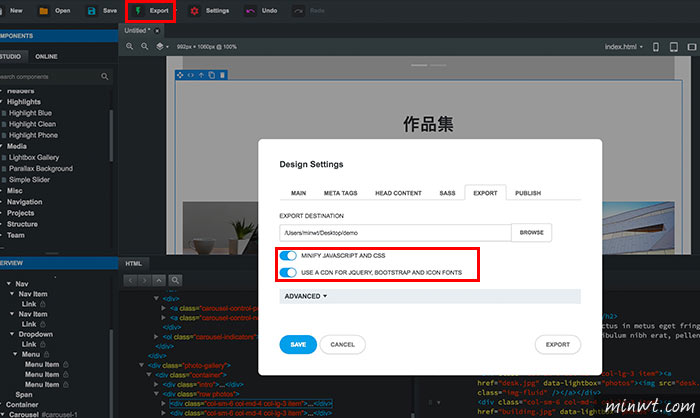Browse for an export destination folder
This screenshot has width=700, height=418.
531,233
